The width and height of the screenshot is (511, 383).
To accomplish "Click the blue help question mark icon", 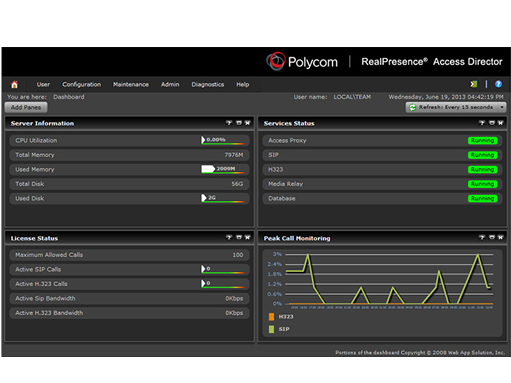I will point(498,84).
